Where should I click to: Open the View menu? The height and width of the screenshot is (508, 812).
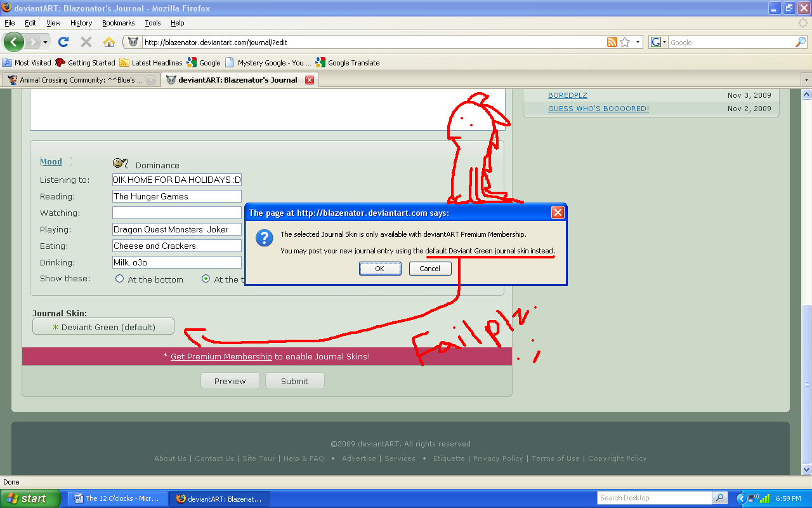[53, 23]
